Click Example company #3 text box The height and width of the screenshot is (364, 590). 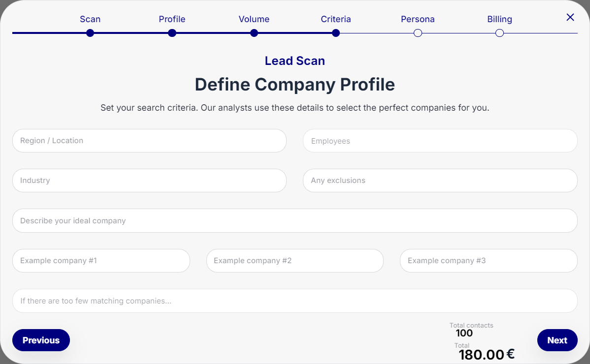[488, 261]
